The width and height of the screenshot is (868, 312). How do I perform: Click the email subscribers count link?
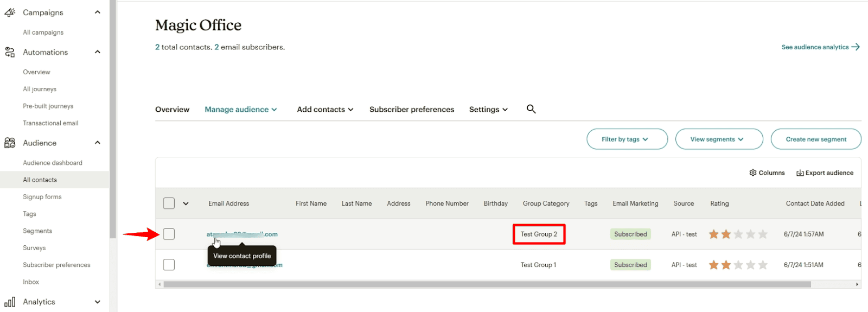[x=216, y=47]
